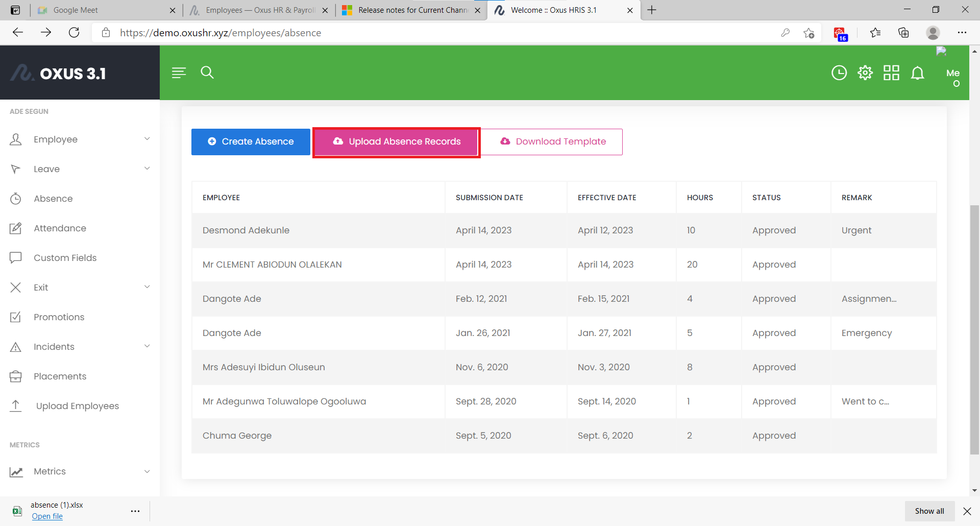Click the Absence clock icon in sidebar

(x=16, y=199)
